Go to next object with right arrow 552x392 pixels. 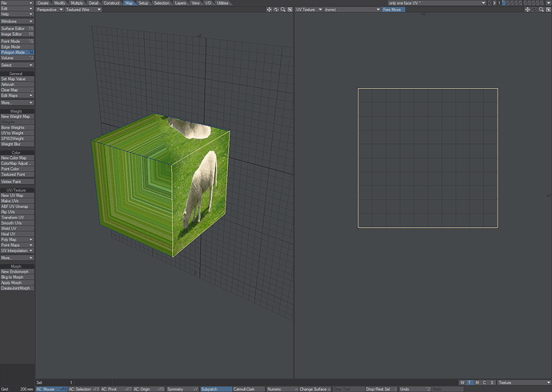pos(494,3)
